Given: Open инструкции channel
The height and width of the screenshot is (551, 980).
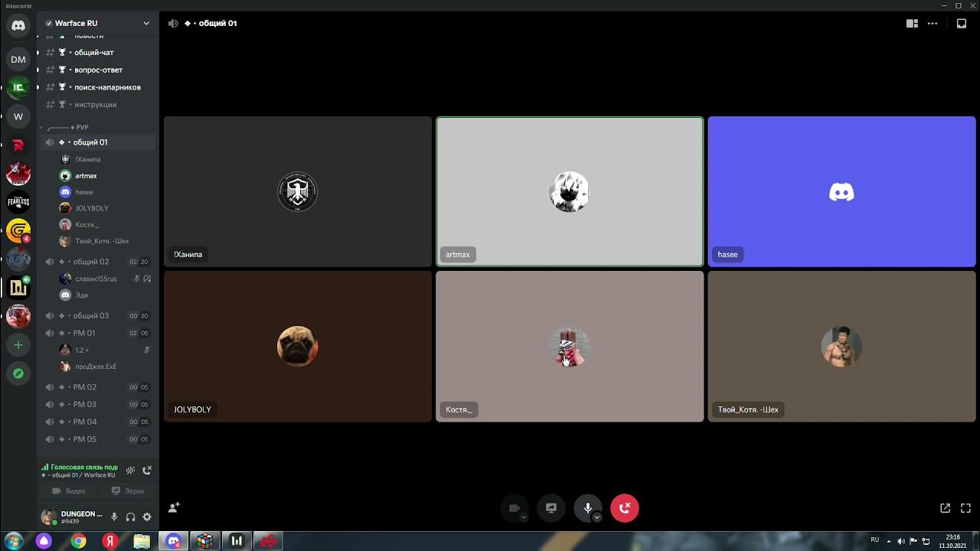Looking at the screenshot, I should (x=98, y=104).
